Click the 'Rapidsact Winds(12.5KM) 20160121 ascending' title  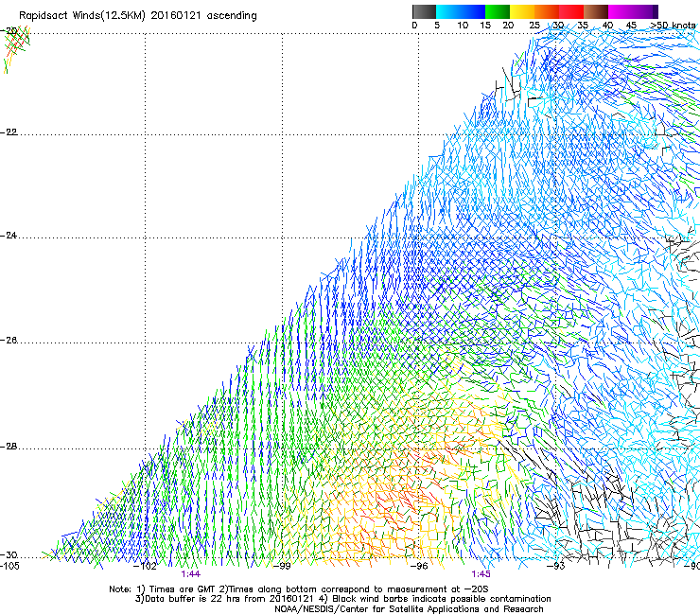click(x=138, y=16)
